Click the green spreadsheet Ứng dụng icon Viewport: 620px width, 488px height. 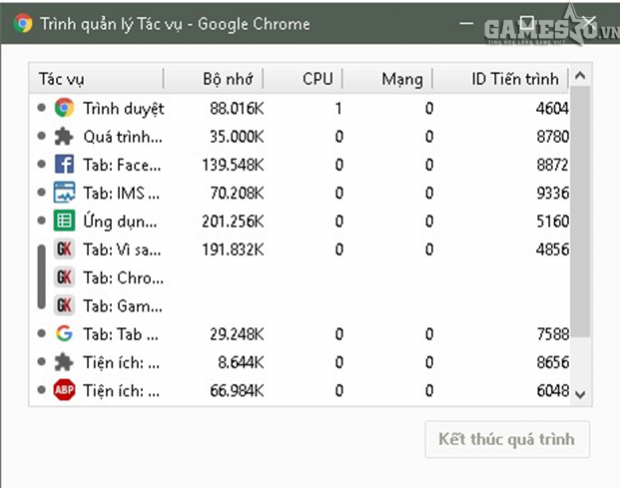coord(64,221)
